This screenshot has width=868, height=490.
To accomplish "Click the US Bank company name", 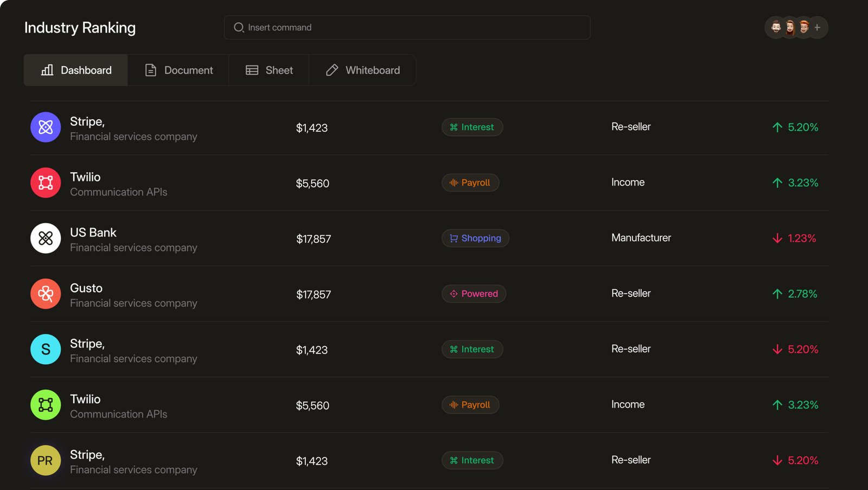I will [93, 233].
